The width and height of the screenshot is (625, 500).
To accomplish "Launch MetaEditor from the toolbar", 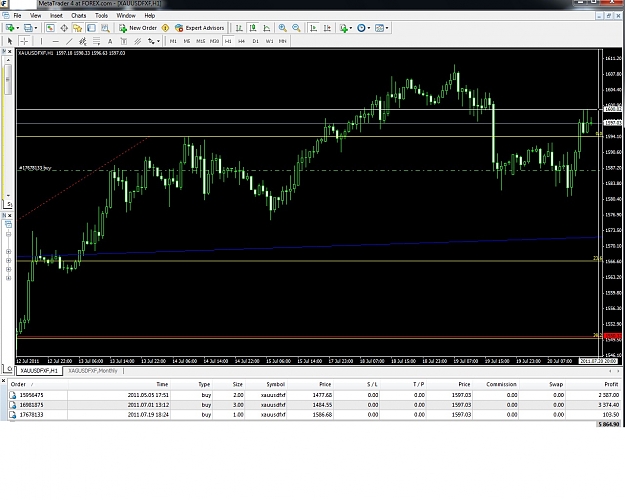I will (165, 28).
